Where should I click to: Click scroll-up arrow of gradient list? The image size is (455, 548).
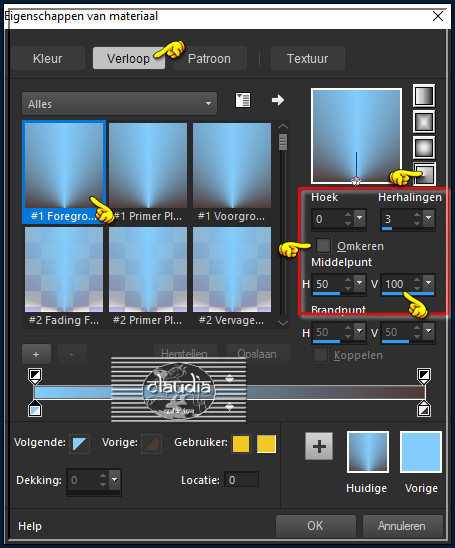click(x=283, y=127)
